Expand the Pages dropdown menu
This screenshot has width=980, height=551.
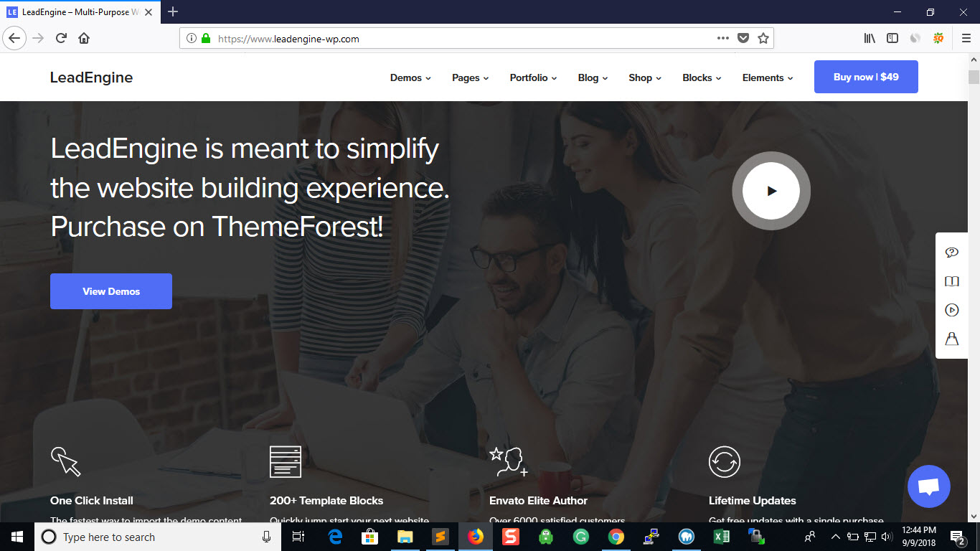coord(470,77)
